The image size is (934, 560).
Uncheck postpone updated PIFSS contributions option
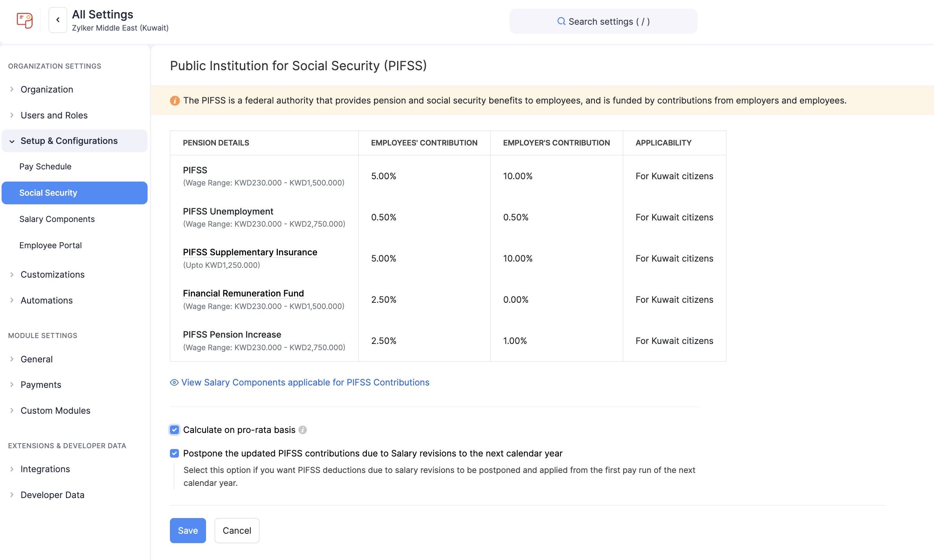pyautogui.click(x=174, y=453)
